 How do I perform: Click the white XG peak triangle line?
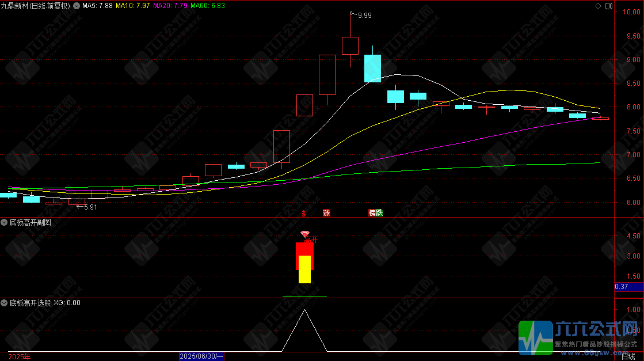304,330
